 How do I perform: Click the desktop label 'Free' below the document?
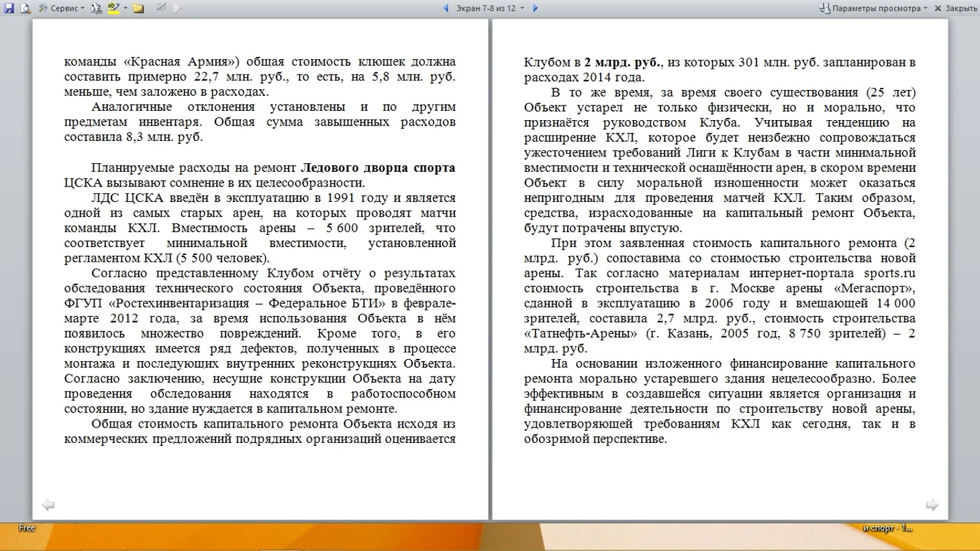coord(27,528)
